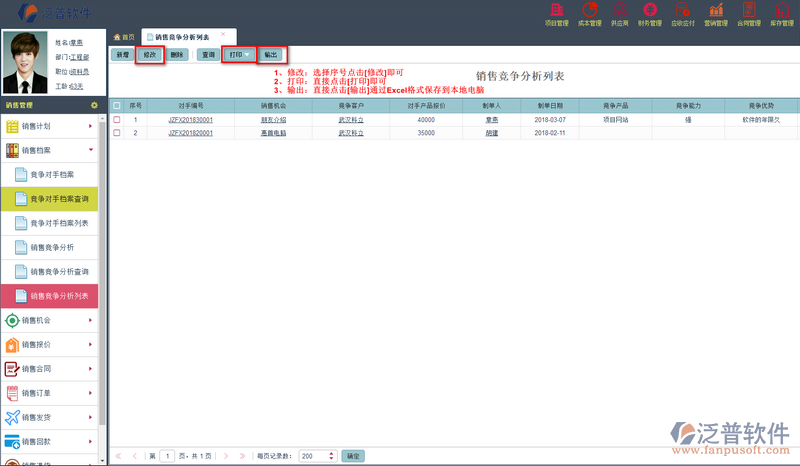The image size is (800, 466).
Task: Open record link JZFX201830001
Action: tap(191, 119)
